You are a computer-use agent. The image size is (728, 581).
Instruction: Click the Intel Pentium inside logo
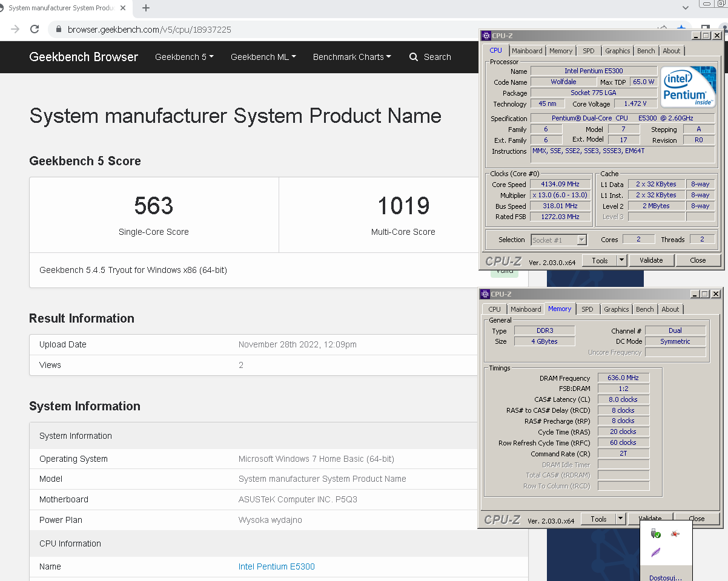[687, 87]
